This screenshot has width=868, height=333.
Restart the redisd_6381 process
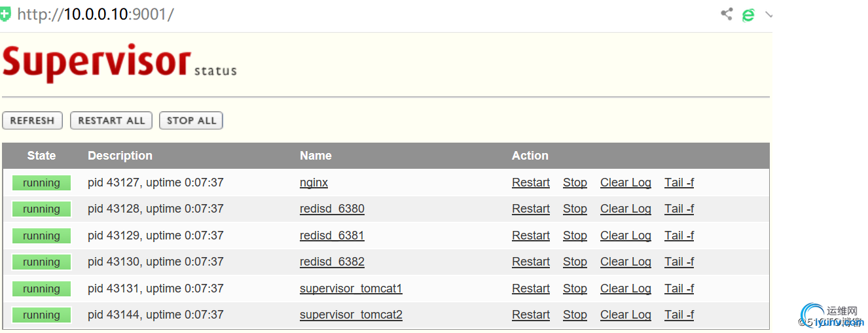coord(531,236)
